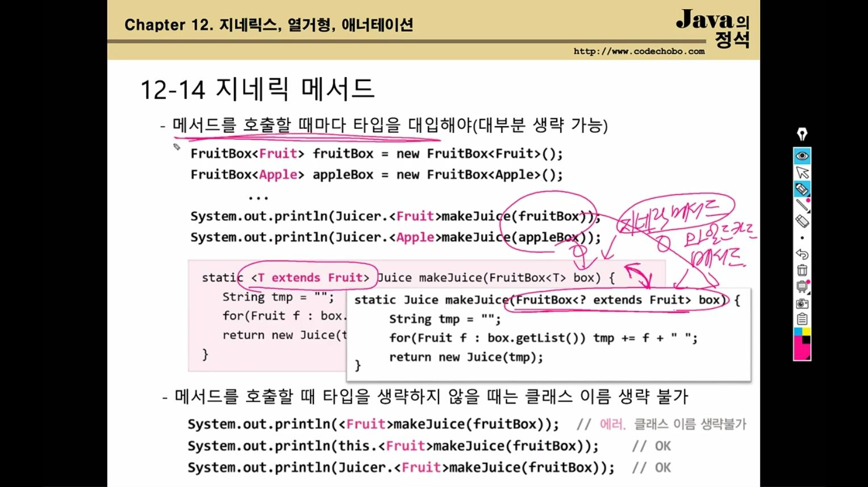The image size is (868, 487).
Task: Pick the dot pen-size option
Action: coord(802,238)
